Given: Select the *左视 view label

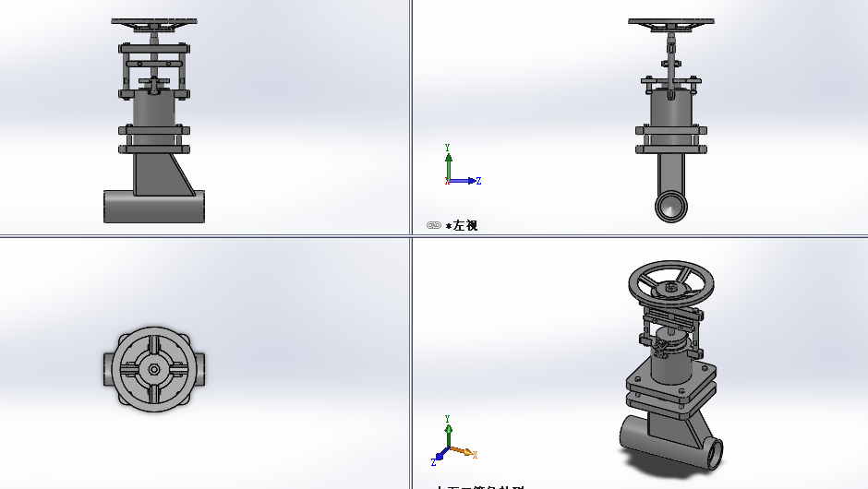Looking at the screenshot, I should point(461,225).
